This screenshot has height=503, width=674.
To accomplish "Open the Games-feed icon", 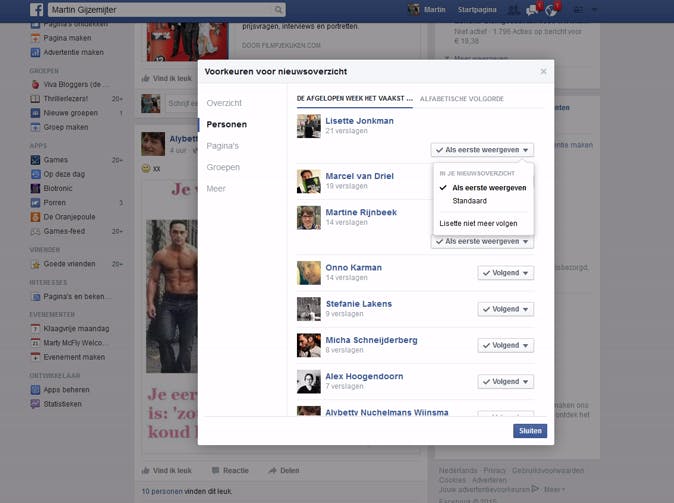I will (35, 231).
